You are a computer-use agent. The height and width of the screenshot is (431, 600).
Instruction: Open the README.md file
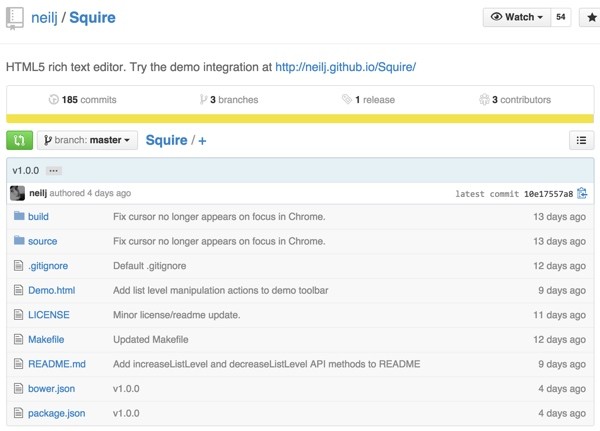57,364
